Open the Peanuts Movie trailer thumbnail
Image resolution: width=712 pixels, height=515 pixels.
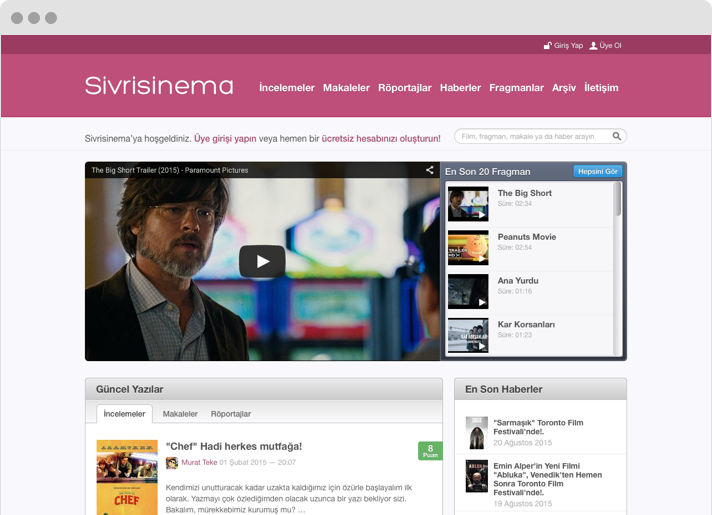coord(468,247)
